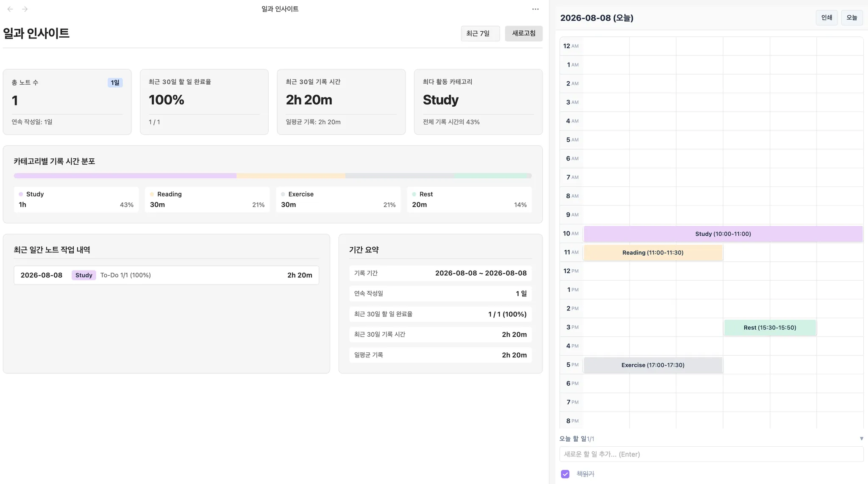Viewport: 868px width, 484px height.
Task: Select the Study (10:00-11:00) calendar block
Action: pyautogui.click(x=723, y=234)
